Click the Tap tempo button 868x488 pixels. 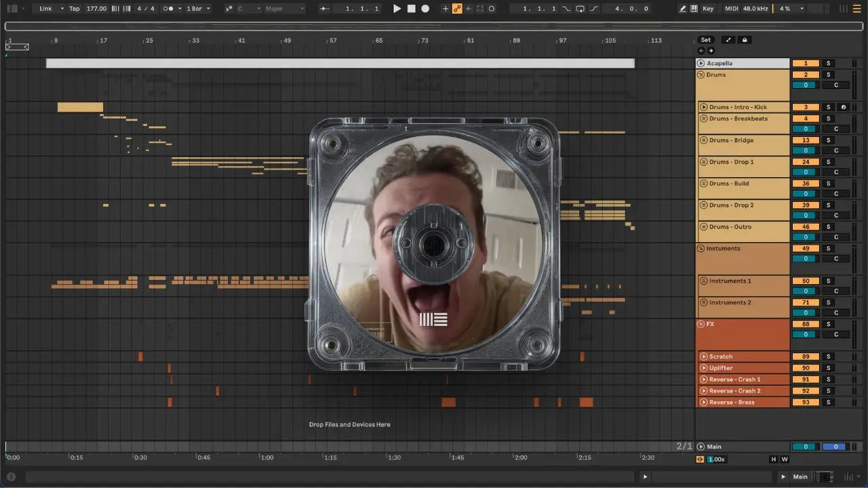pyautogui.click(x=75, y=9)
